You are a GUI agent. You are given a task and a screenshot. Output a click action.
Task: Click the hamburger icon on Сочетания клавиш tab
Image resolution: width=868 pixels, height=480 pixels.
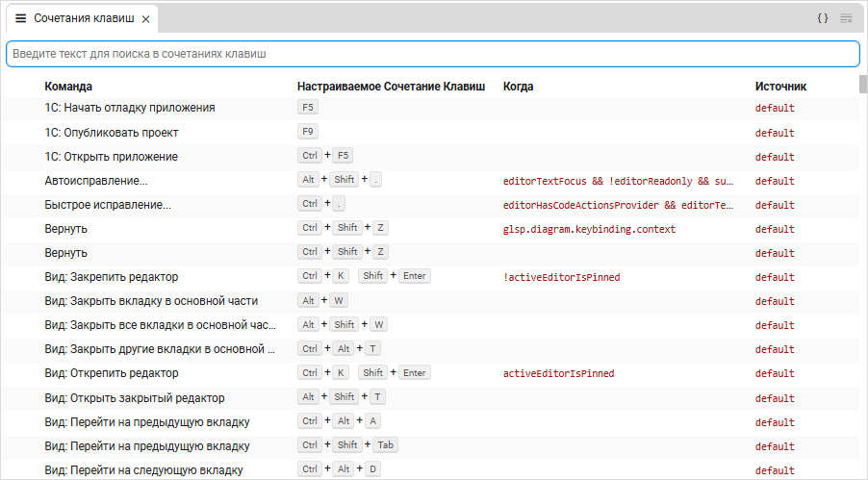point(20,18)
